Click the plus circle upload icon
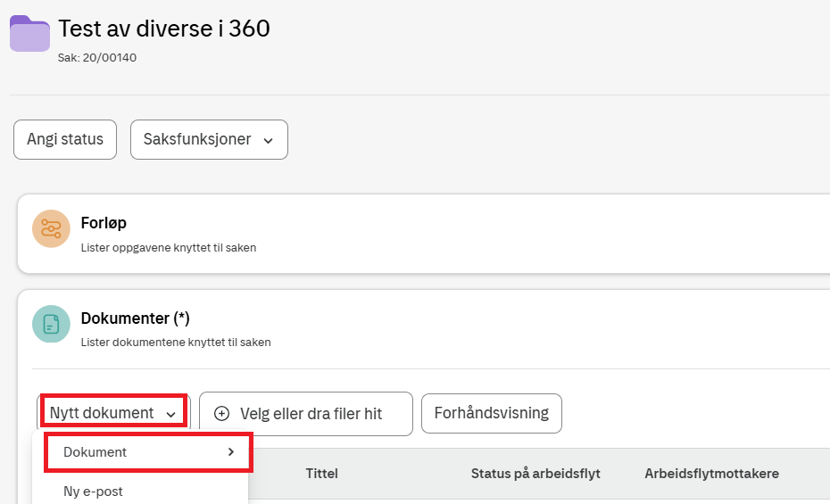Image resolution: width=830 pixels, height=504 pixels. [x=222, y=414]
